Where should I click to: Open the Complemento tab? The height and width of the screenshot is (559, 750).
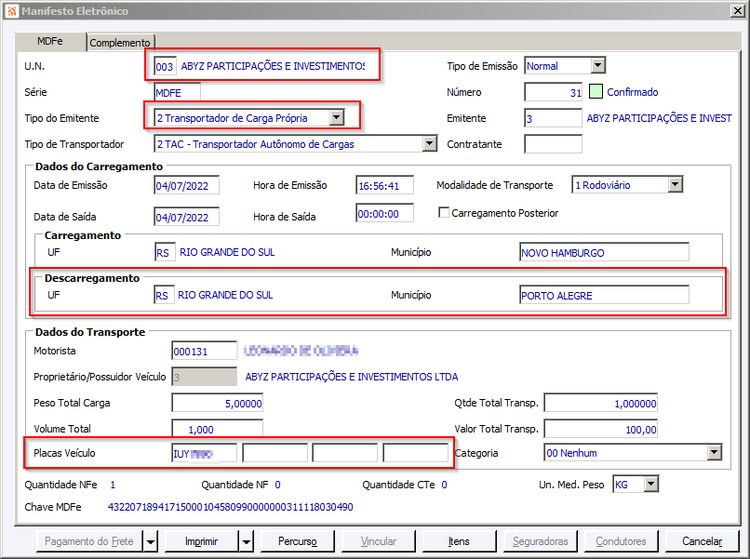pyautogui.click(x=120, y=43)
